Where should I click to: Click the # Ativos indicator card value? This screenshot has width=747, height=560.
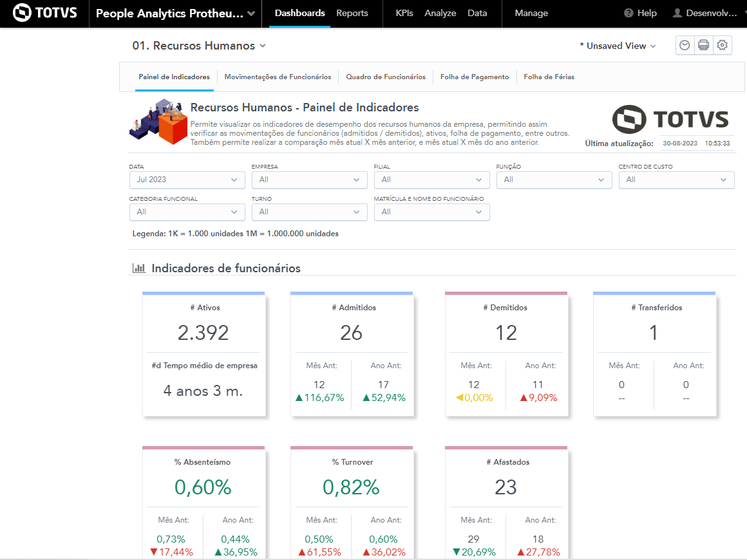203,333
